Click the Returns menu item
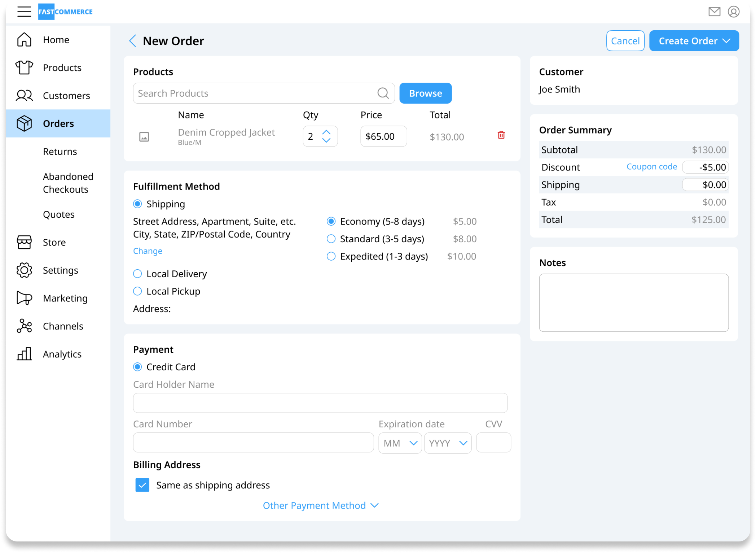The width and height of the screenshot is (756, 553). pyautogui.click(x=60, y=152)
